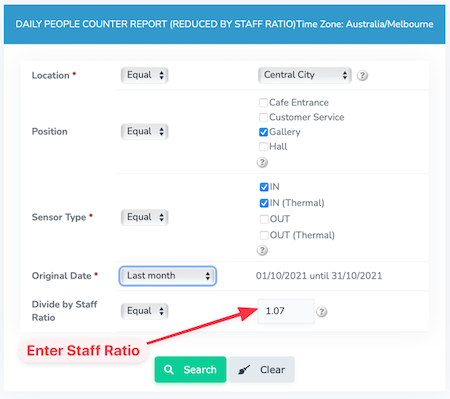The image size is (450, 399).
Task: Click the staff ratio input field showing 1.07
Action: coord(286,311)
